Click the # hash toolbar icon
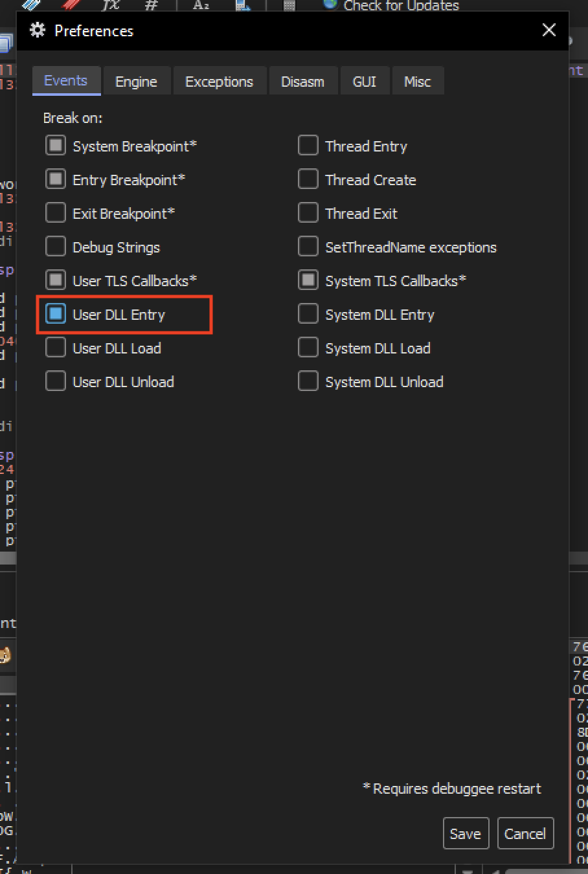Screen dimensions: 588x874 [152, 5]
